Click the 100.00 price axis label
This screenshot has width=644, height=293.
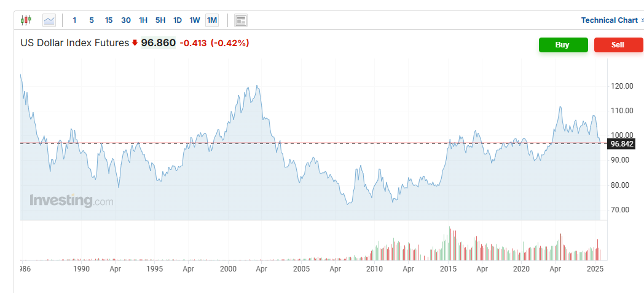pyautogui.click(x=622, y=135)
